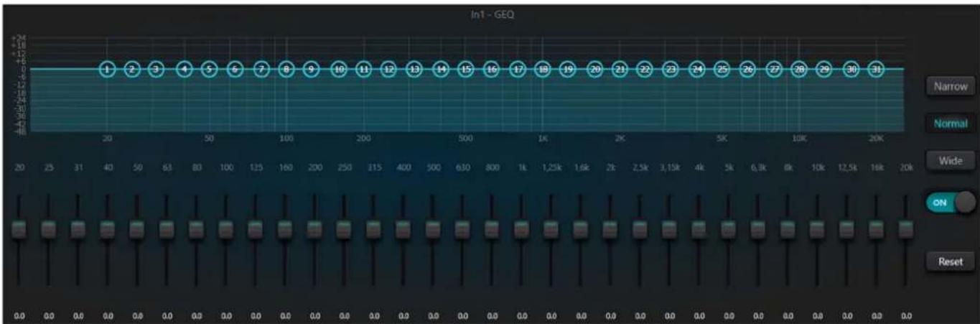
Task: Click the 630 Hz band fader handle
Action: (x=462, y=230)
